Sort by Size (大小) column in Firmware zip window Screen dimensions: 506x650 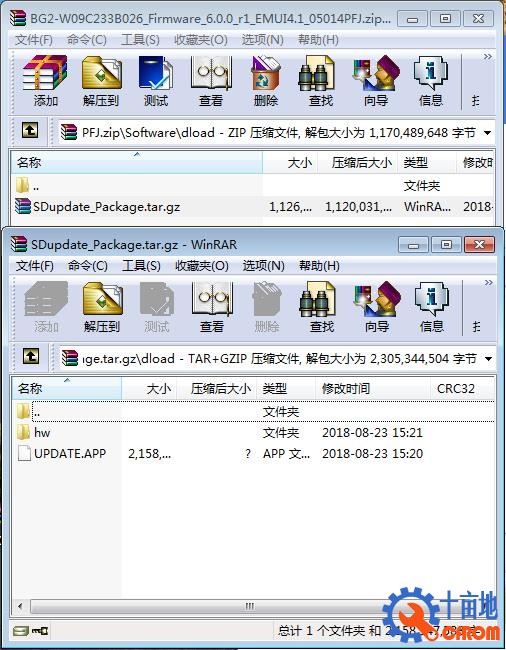[290, 162]
